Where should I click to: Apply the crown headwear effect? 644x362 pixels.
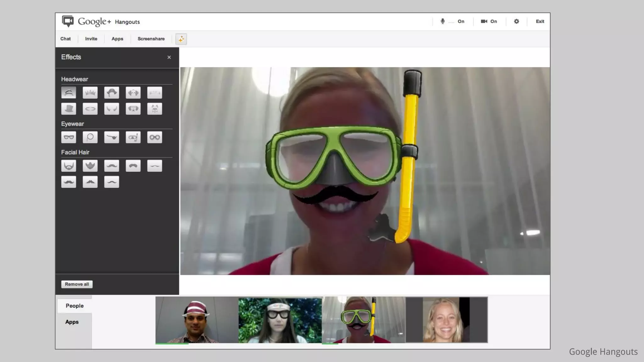tap(90, 93)
